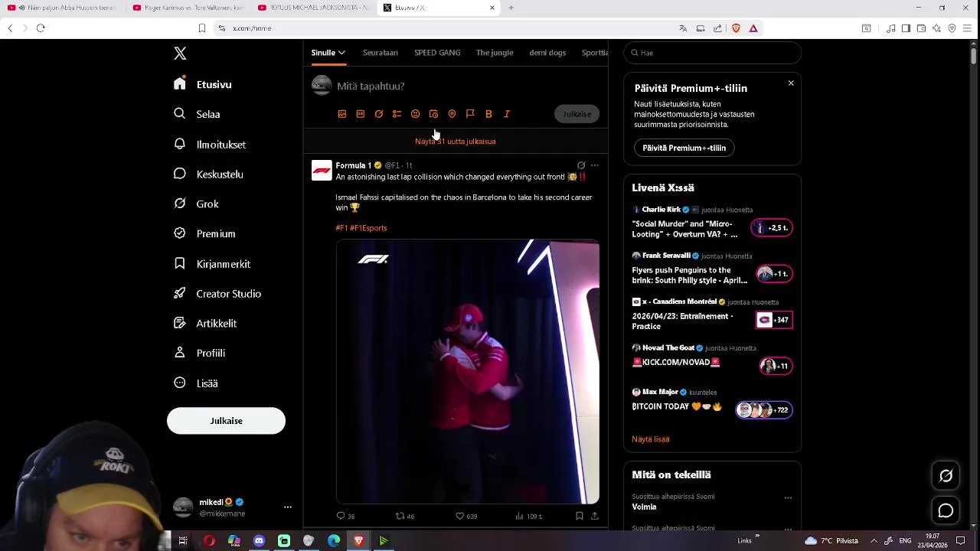The width and height of the screenshot is (980, 551).
Task: Open Etusivu home in the sidebar
Action: tap(203, 84)
